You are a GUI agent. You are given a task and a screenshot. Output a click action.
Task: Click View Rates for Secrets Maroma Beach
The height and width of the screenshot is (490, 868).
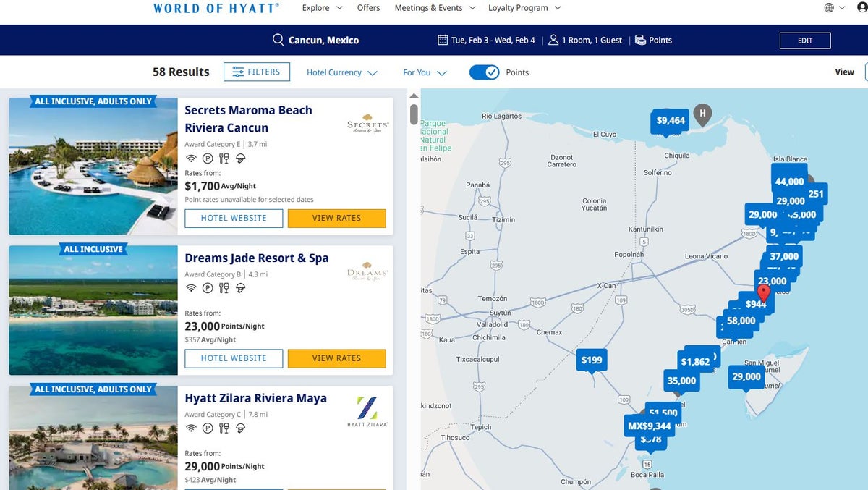[x=336, y=218]
